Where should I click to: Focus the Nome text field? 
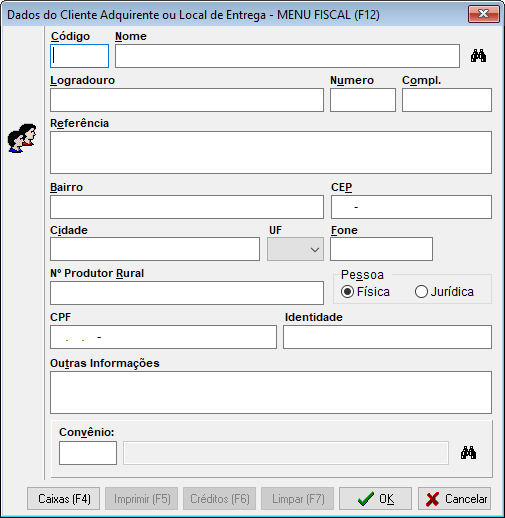pyautogui.click(x=287, y=56)
